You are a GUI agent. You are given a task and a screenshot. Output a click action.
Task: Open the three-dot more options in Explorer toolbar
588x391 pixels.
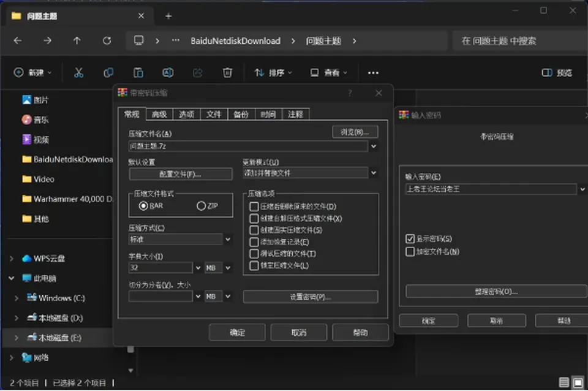373,73
